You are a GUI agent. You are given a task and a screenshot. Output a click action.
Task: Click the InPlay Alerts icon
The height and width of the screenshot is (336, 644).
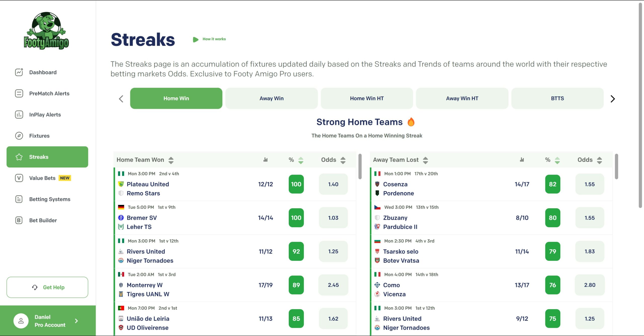click(19, 114)
